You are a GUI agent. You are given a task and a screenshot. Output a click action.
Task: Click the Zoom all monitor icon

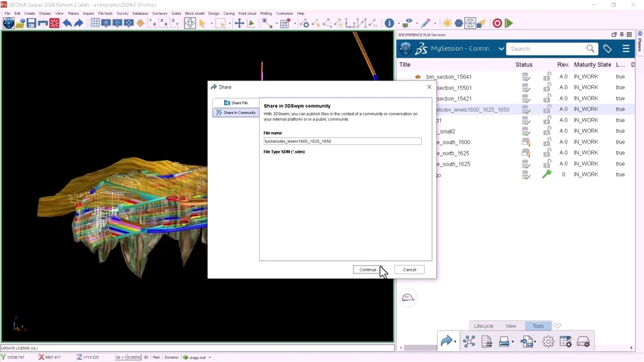[129, 23]
